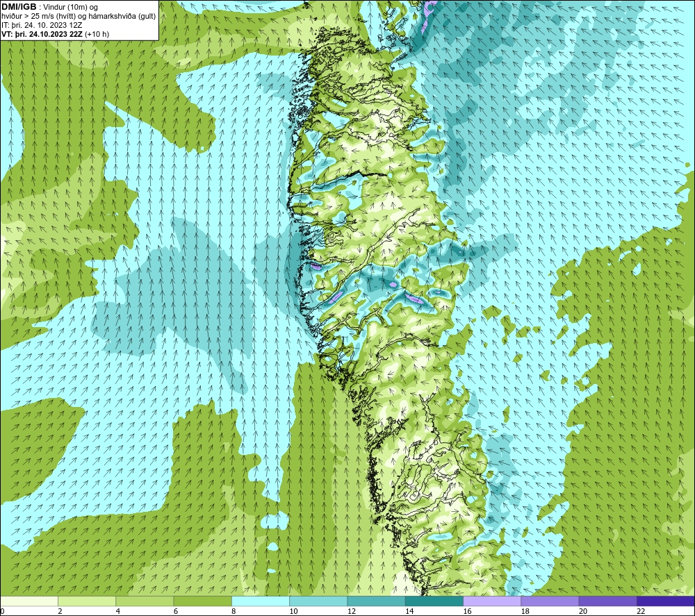Click the 4–6 m/s green legend swatch
The image size is (695, 616).
[145, 601]
